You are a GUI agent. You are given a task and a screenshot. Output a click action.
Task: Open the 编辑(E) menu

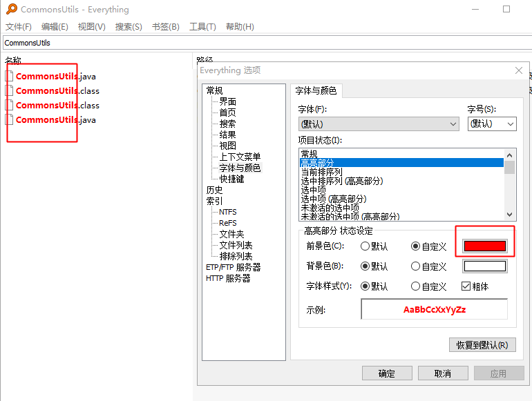[x=55, y=27]
